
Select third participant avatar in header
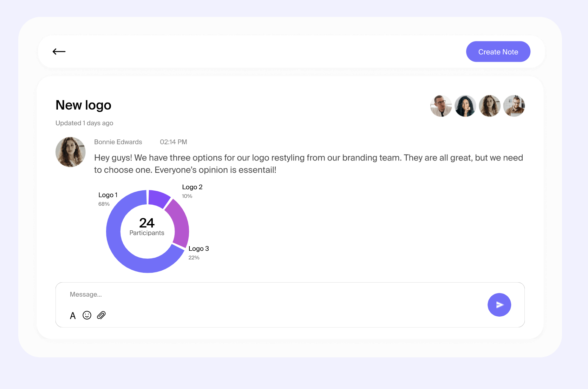pyautogui.click(x=490, y=106)
